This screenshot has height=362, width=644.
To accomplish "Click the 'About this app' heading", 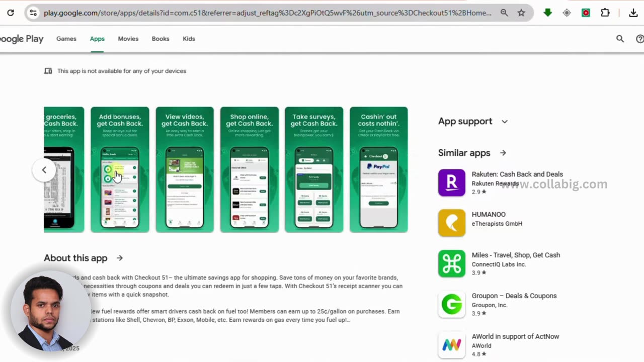I will point(75,258).
